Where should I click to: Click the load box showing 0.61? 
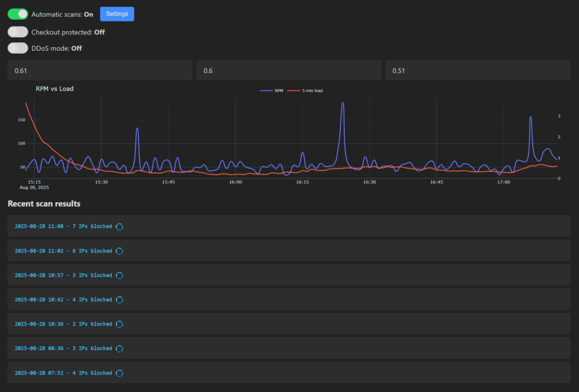coord(100,71)
